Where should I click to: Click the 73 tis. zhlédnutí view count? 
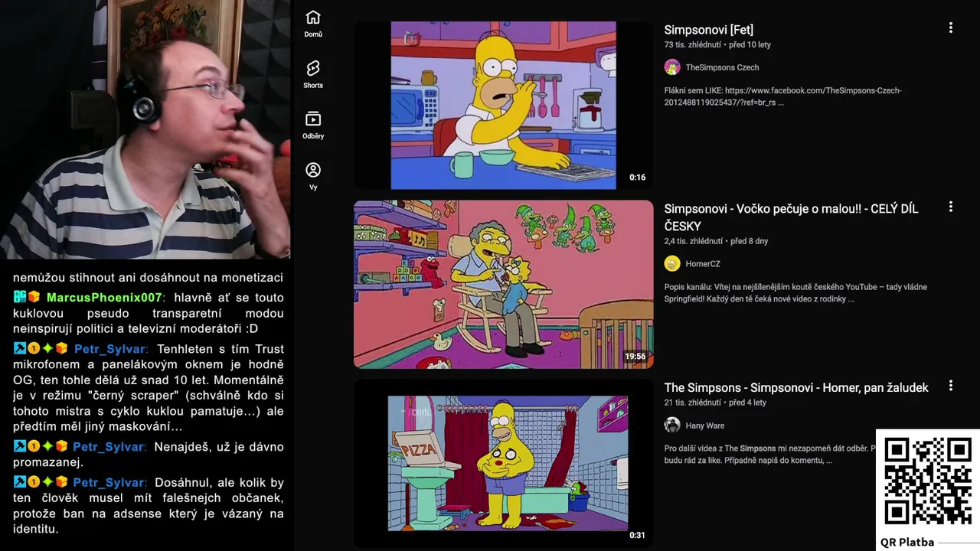click(692, 44)
